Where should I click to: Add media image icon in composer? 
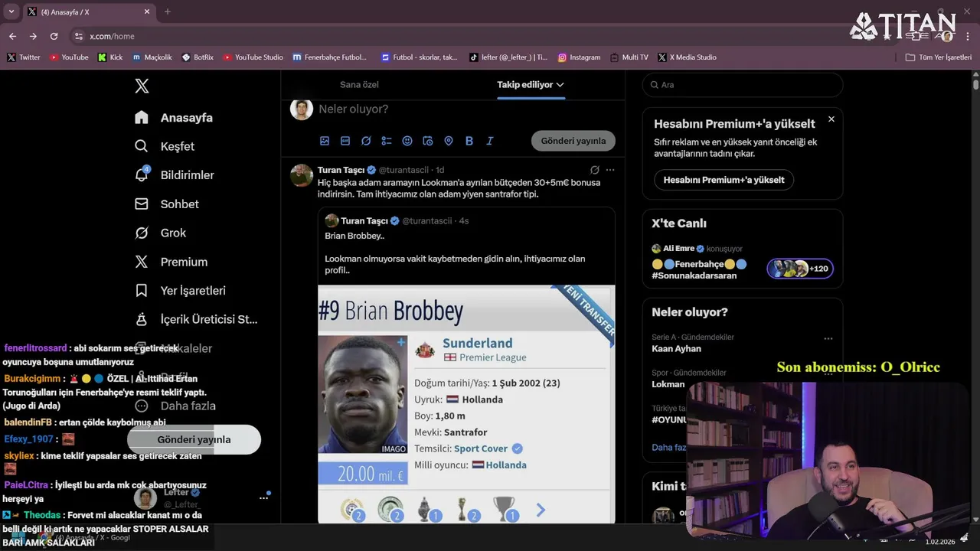(325, 141)
